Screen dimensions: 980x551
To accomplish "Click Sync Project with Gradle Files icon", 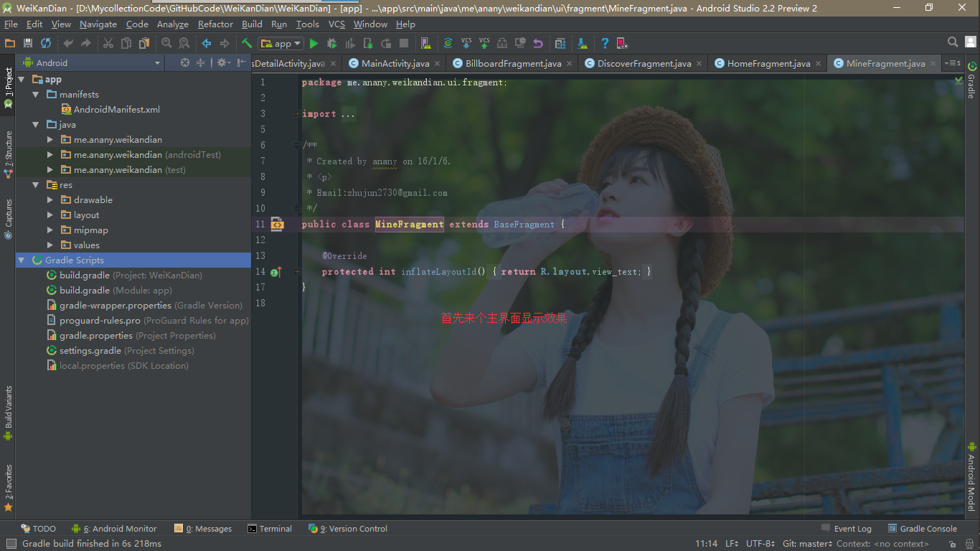I will 448,43.
